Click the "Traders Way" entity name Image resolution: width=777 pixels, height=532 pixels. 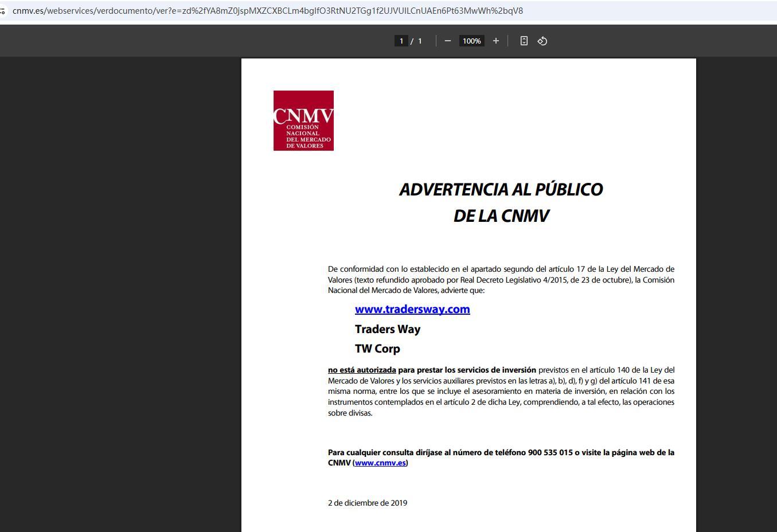click(388, 329)
